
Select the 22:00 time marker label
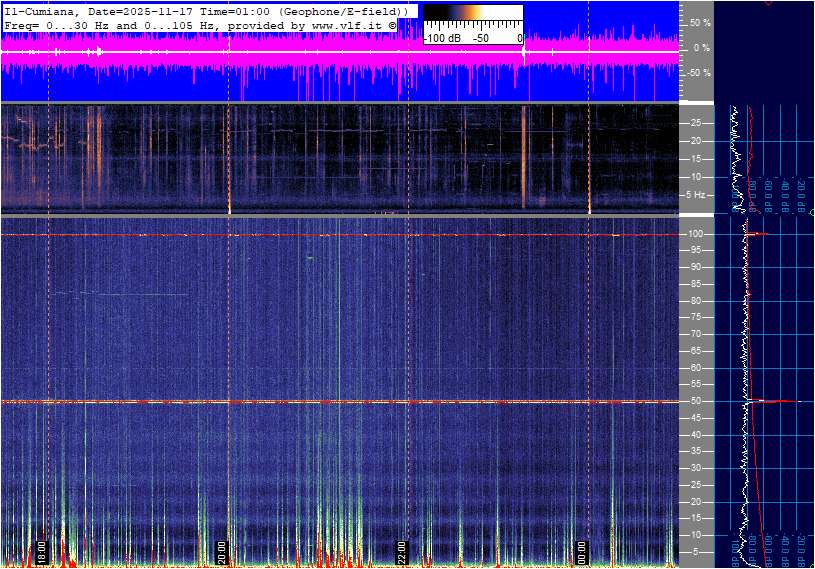coord(402,553)
